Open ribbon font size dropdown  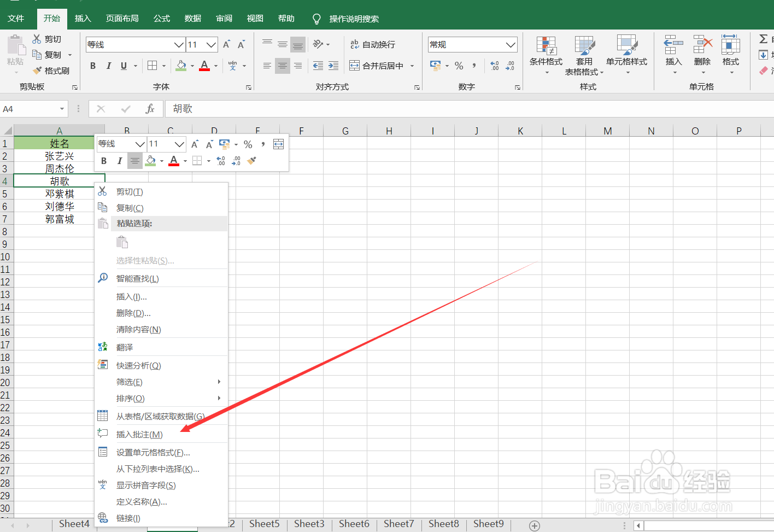[212, 44]
